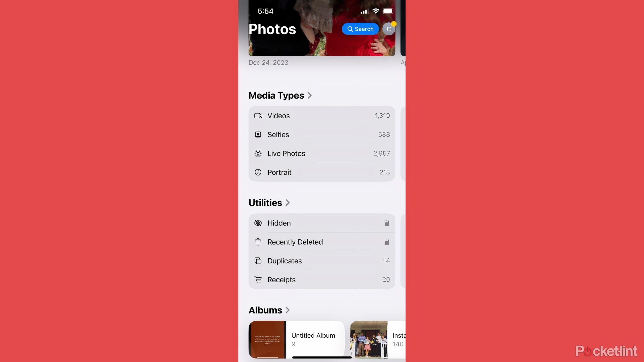Tap the Selfies media type icon
This screenshot has width=644, height=362.
(x=258, y=134)
